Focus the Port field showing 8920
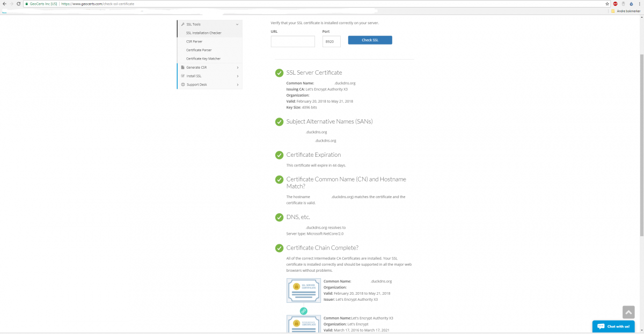Screen dimensions: 644x334 pos(332,41)
